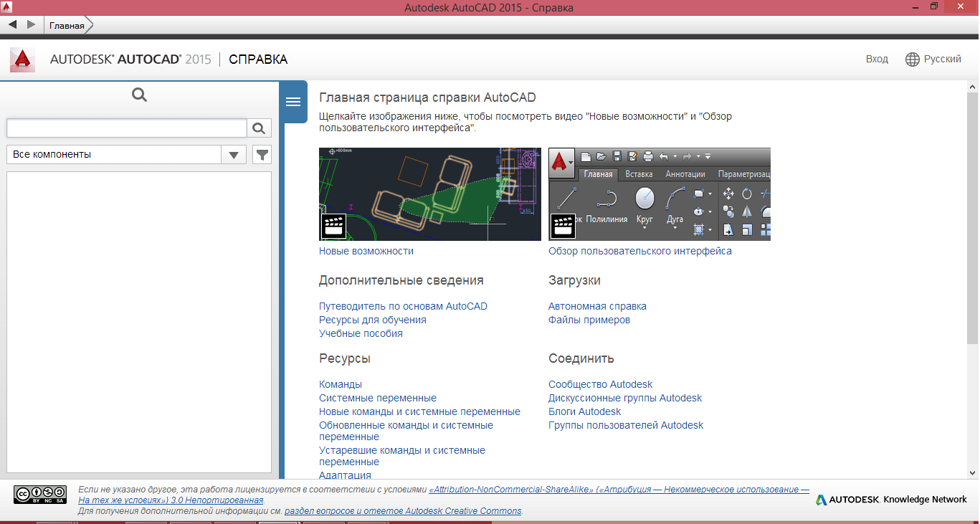
Task: Open the Учебные пособия link
Action: tap(361, 333)
